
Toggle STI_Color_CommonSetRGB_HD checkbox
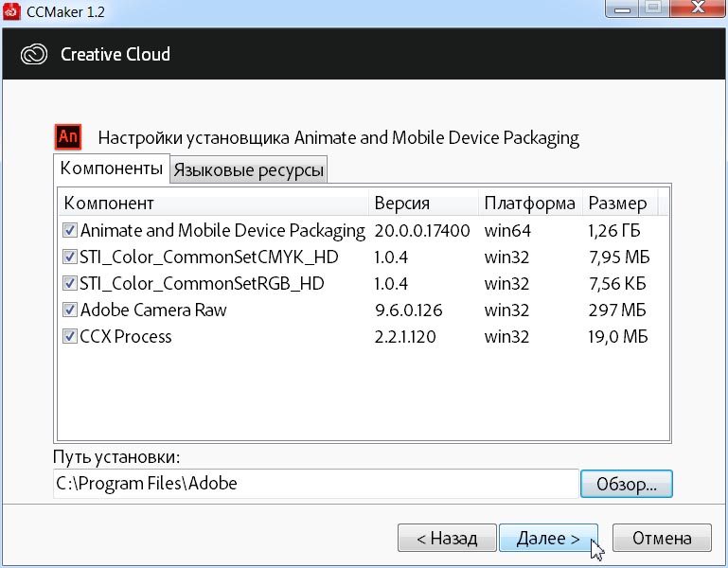70,283
